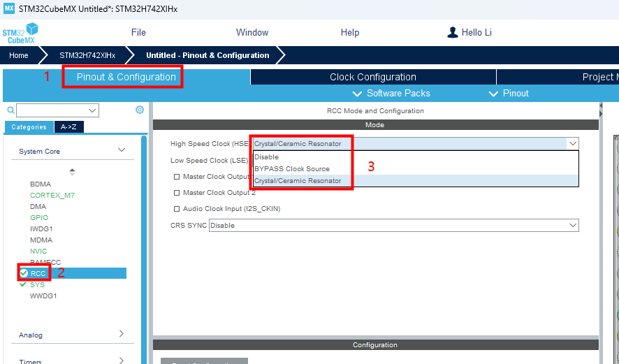This screenshot has width=619, height=364.
Task: Expand the Timers category
Action: (122, 360)
